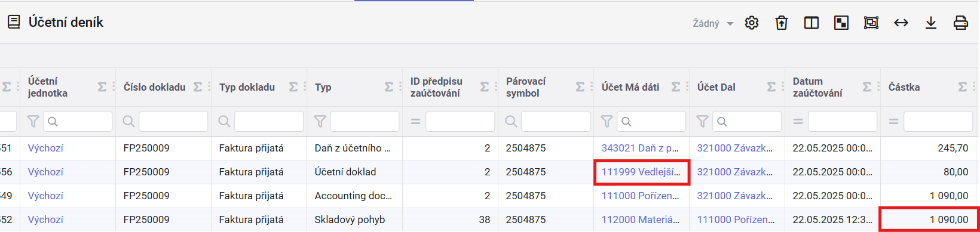This screenshot has width=980, height=232.
Task: Click the download export icon
Action: click(x=931, y=23)
